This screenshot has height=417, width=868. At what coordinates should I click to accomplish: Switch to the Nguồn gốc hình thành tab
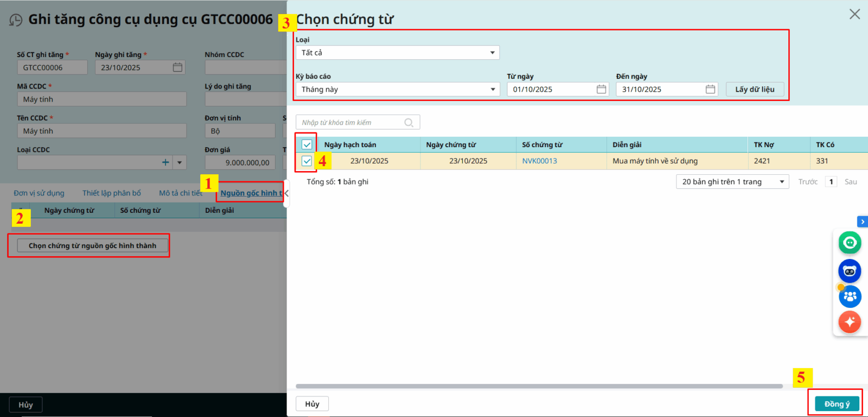tap(251, 193)
